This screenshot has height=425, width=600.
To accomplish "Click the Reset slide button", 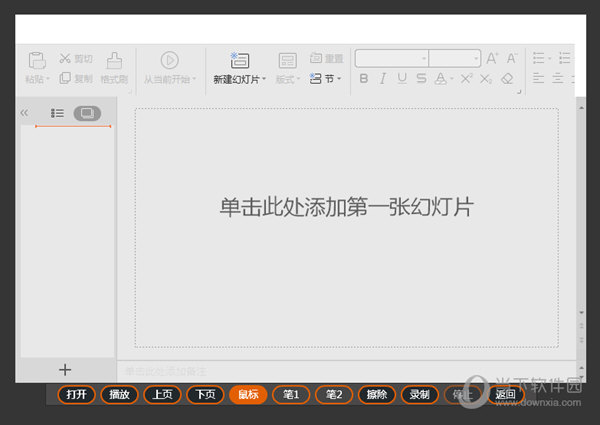I will [x=326, y=58].
